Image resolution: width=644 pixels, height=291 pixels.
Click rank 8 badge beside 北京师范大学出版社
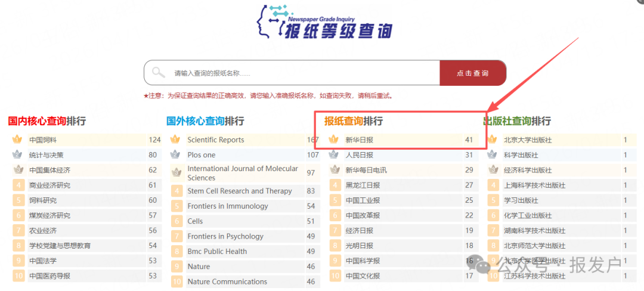493,246
